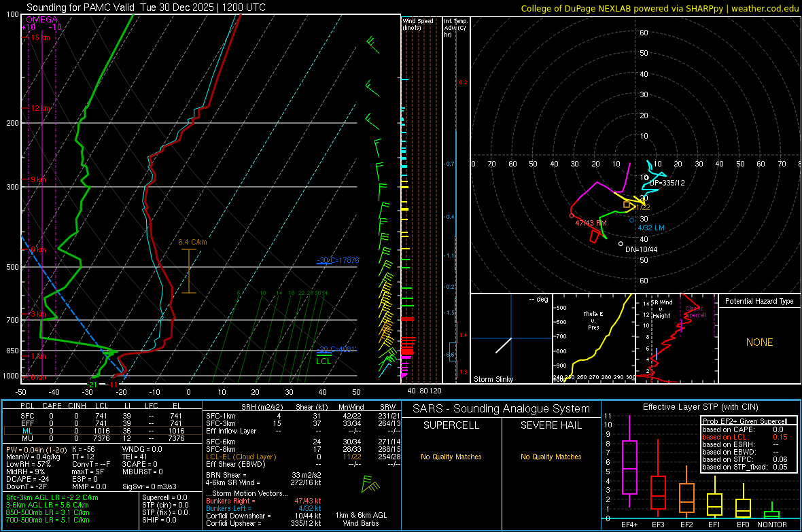Screen dimensions: 802x532
Task: Click the -20 C=4081' level label
Action: click(x=336, y=349)
